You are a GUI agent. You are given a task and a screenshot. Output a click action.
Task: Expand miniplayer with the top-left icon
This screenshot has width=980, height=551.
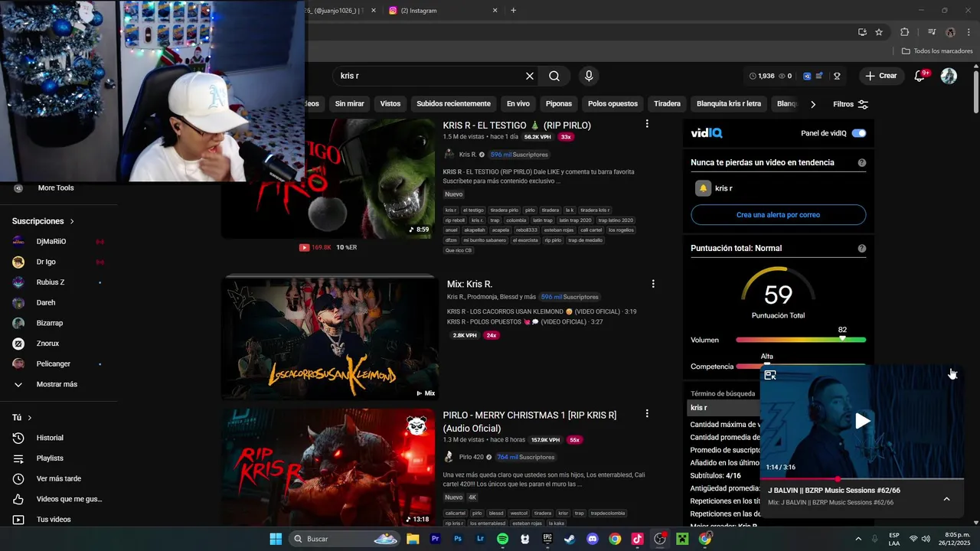tap(770, 375)
